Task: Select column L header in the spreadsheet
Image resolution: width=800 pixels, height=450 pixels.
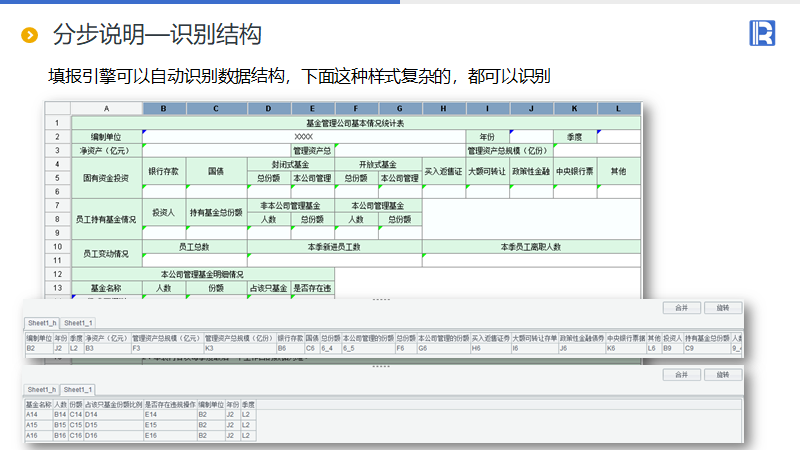Action: coord(618,108)
